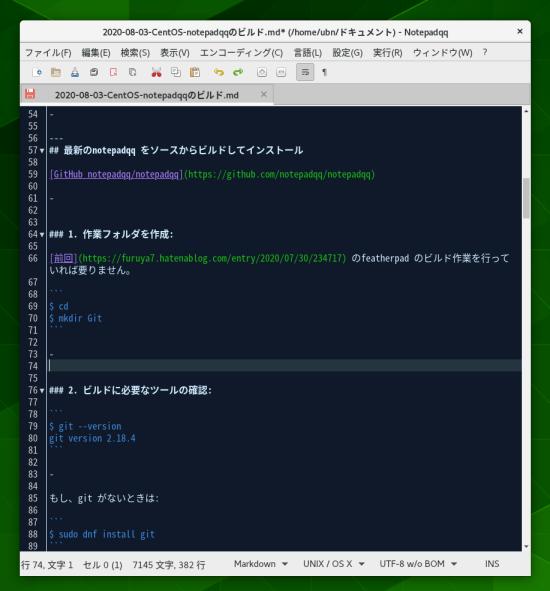This screenshot has height=591, width=550.
Task: Click the 前回 link text on line 66
Action: [x=63, y=258]
